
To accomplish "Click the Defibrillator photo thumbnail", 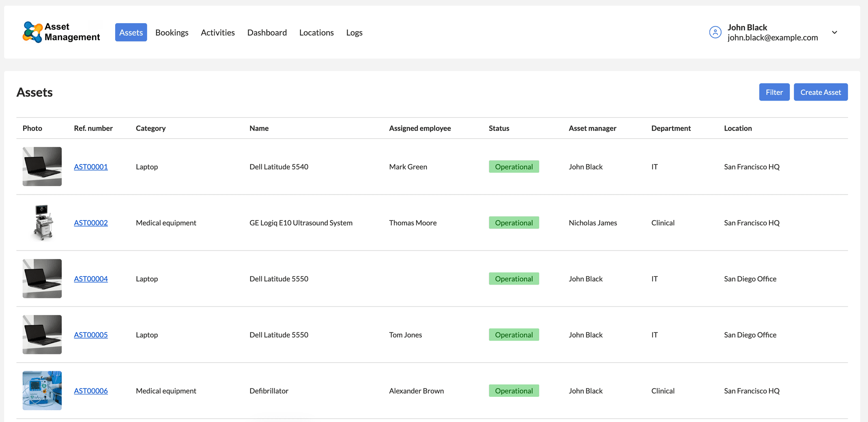I will [42, 391].
